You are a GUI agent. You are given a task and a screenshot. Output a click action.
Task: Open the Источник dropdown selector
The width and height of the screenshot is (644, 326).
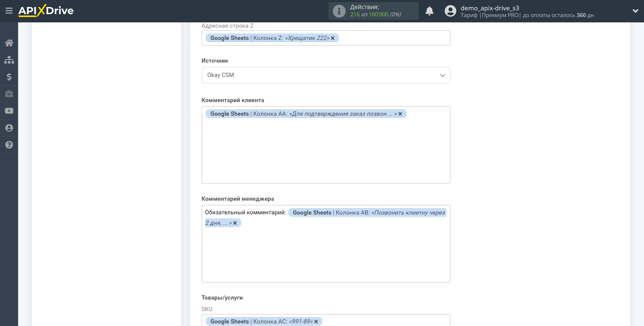[x=326, y=75]
